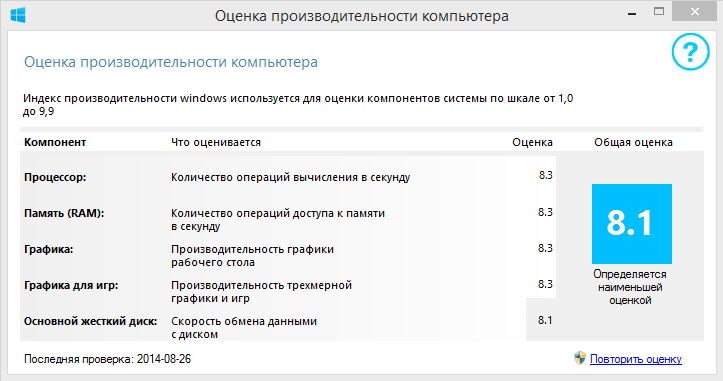Select the Память (RAM) row label

click(64, 213)
